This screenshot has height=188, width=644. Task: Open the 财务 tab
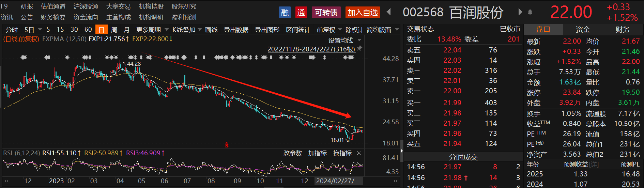click(x=623, y=30)
